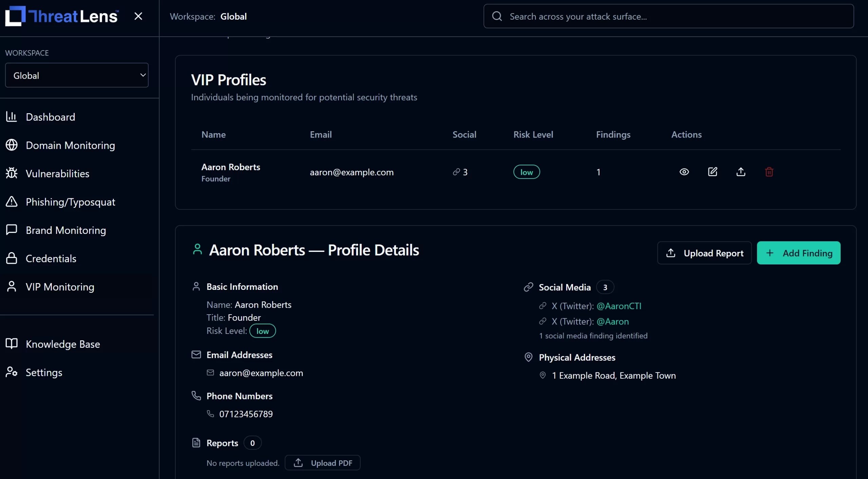Switch to VIP Monitoring
868x479 pixels.
coord(60,287)
